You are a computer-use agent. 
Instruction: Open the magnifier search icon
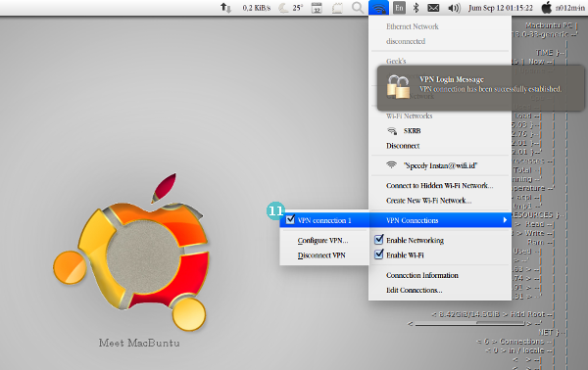pos(358,8)
